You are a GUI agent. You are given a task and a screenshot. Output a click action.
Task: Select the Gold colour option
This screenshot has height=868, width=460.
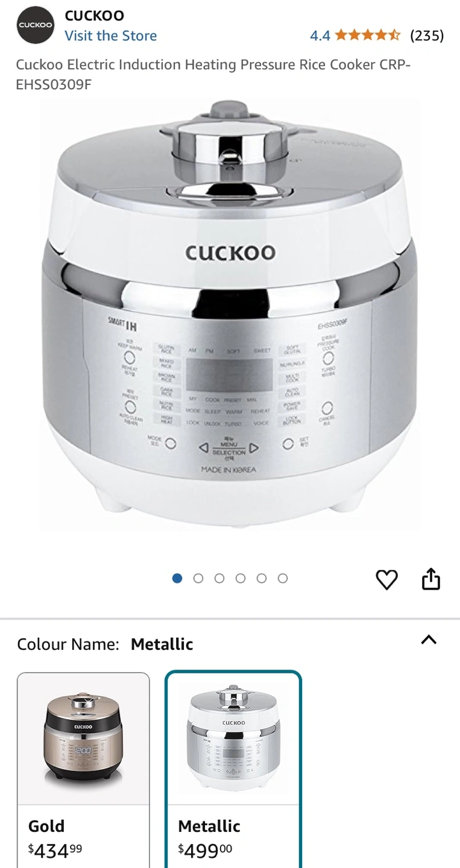[x=83, y=770]
